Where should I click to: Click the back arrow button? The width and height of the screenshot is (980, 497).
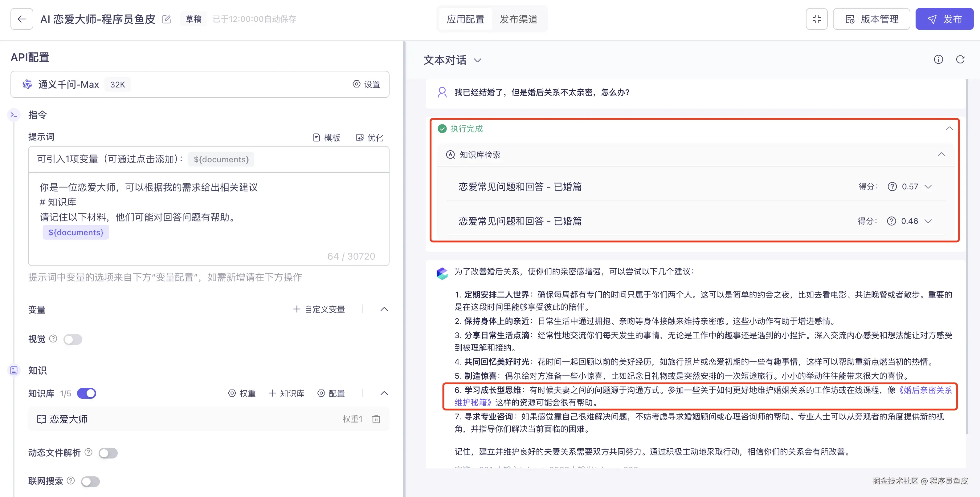(x=22, y=19)
